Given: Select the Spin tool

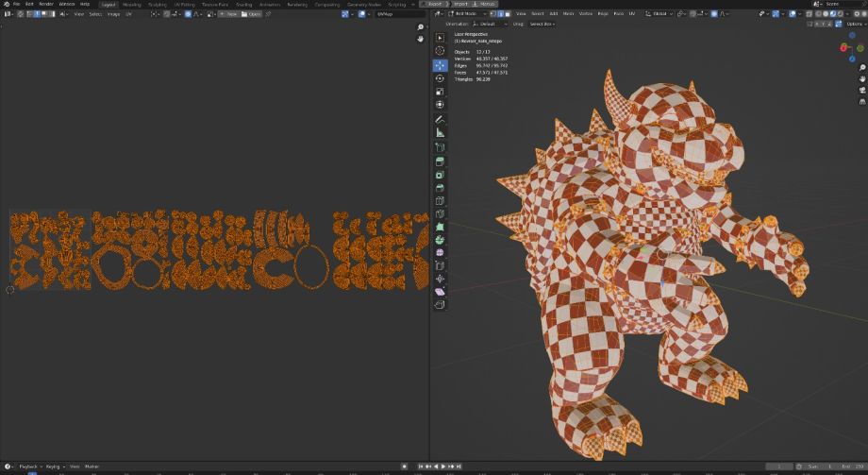Looking at the screenshot, I should click(440, 240).
